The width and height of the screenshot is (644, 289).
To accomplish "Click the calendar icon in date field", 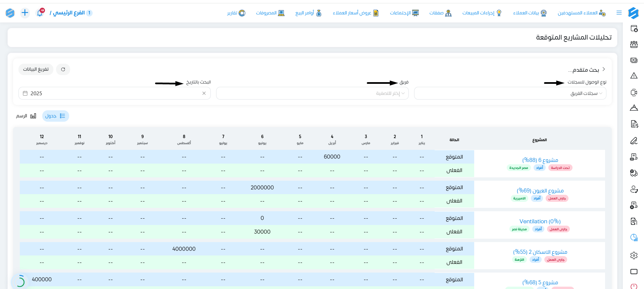I will tap(25, 93).
